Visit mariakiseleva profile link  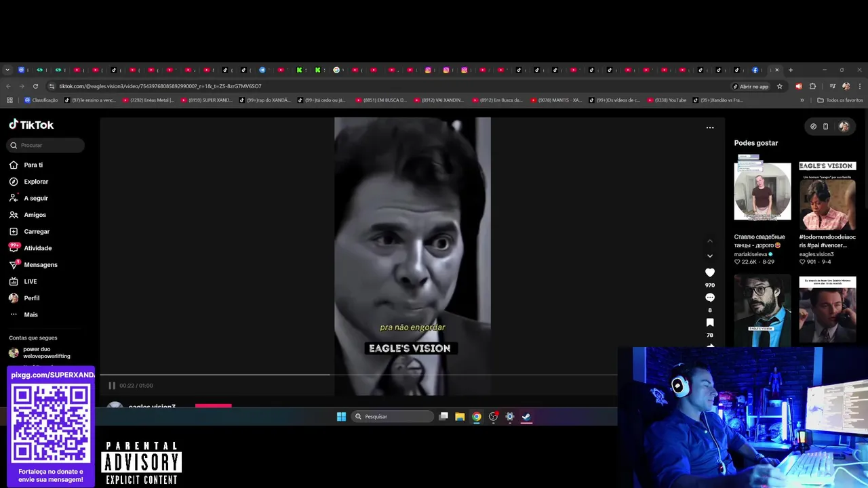751,254
